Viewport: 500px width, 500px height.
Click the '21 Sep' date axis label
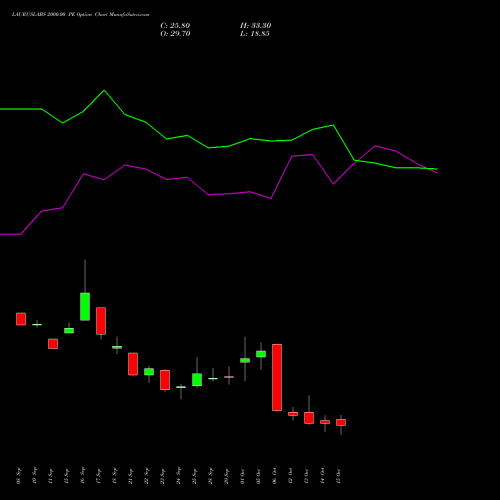[x=131, y=476]
